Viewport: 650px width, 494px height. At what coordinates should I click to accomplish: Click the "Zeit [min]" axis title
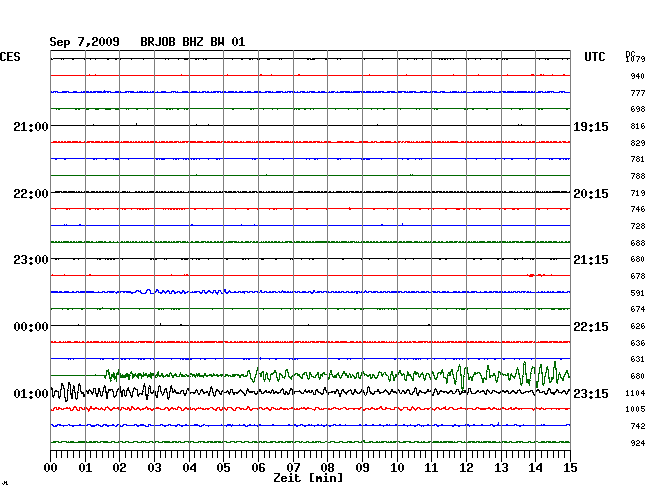coord(308,478)
